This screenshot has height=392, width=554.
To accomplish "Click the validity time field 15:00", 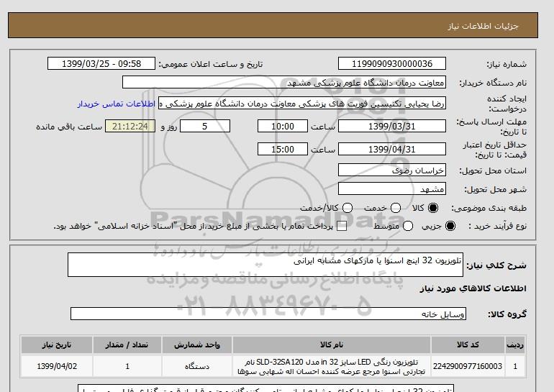I will (x=283, y=149).
